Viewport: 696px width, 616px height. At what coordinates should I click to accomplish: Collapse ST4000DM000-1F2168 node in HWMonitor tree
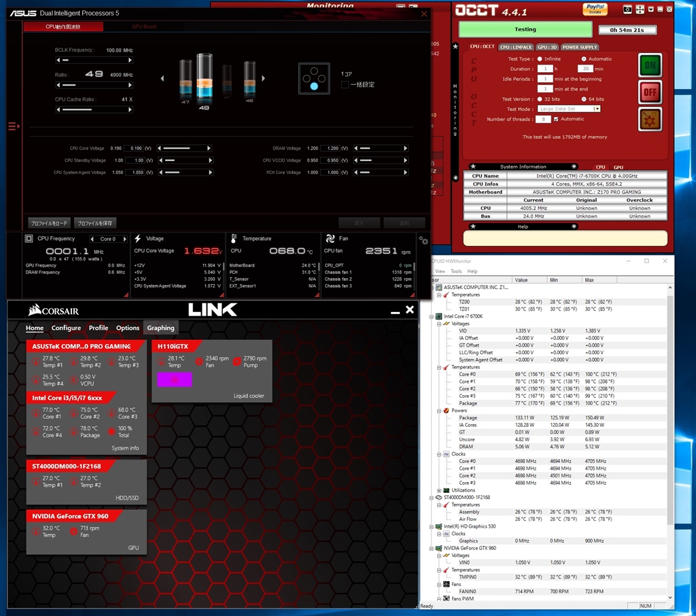(x=431, y=498)
